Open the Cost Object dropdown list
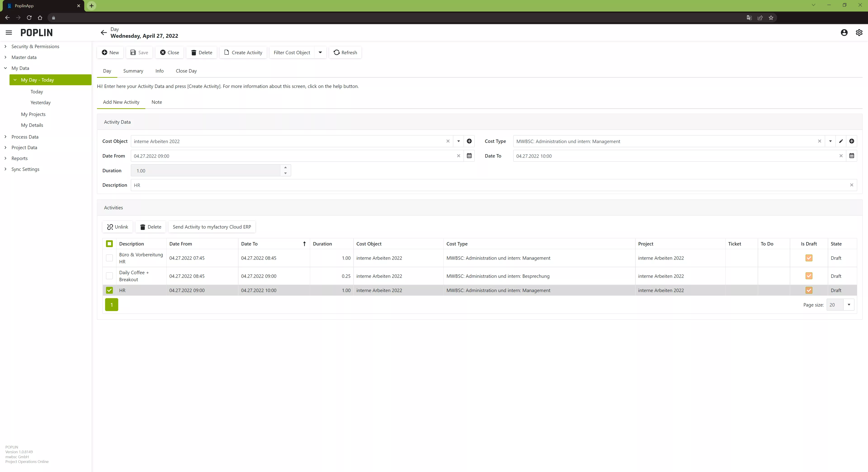The height and width of the screenshot is (472, 868). click(x=458, y=141)
